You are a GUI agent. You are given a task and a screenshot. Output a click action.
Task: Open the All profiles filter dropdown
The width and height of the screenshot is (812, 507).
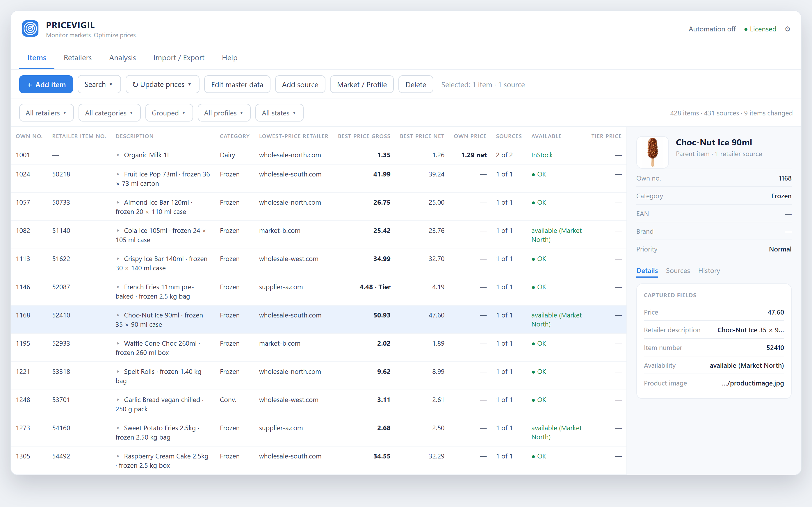tap(224, 113)
